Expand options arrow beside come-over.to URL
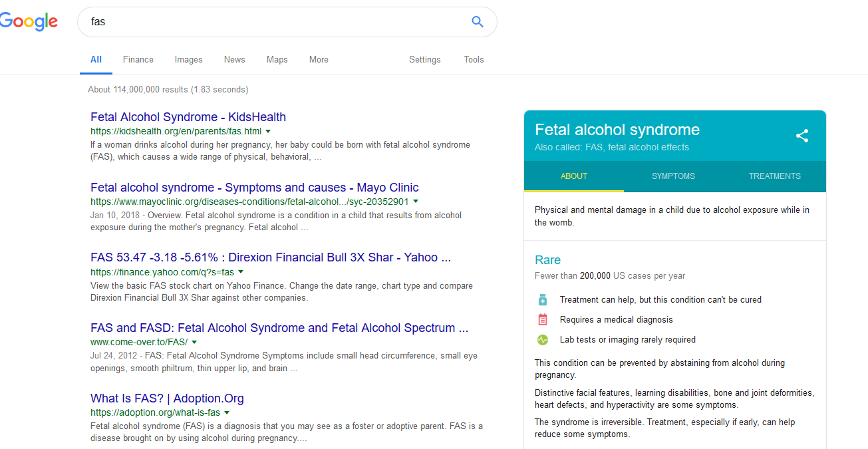The image size is (868, 449). click(x=194, y=342)
